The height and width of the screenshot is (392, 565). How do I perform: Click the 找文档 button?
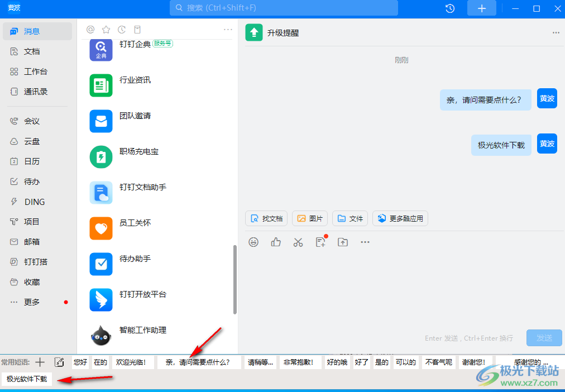click(266, 218)
